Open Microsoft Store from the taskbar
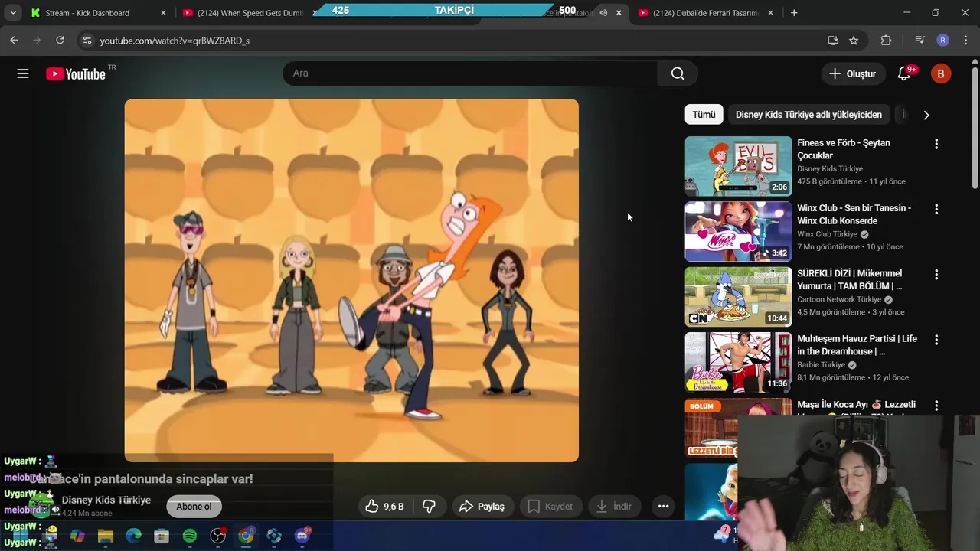The width and height of the screenshot is (980, 551). tap(162, 536)
